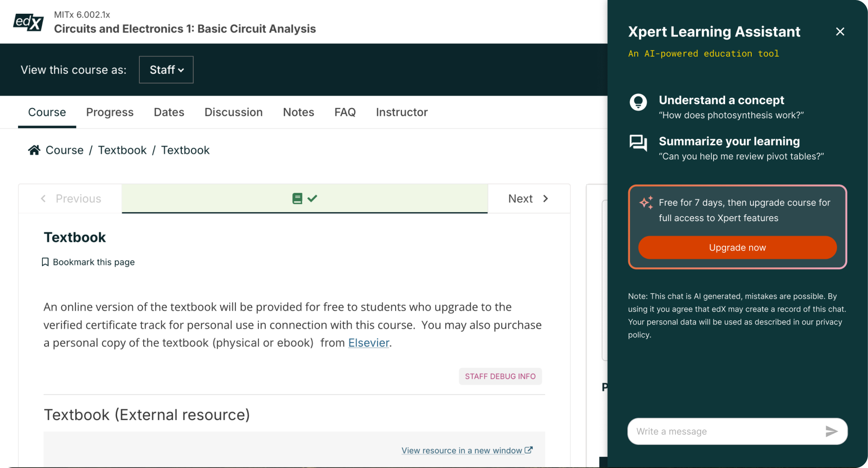This screenshot has width=868, height=468.
Task: Click the lightbulb Understand a concept icon
Action: pos(638,102)
